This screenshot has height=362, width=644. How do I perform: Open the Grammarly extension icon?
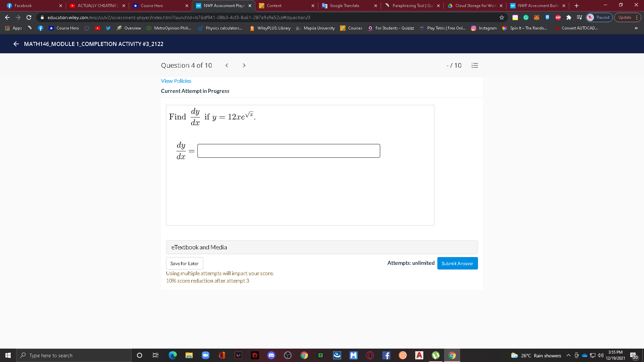[x=526, y=17]
